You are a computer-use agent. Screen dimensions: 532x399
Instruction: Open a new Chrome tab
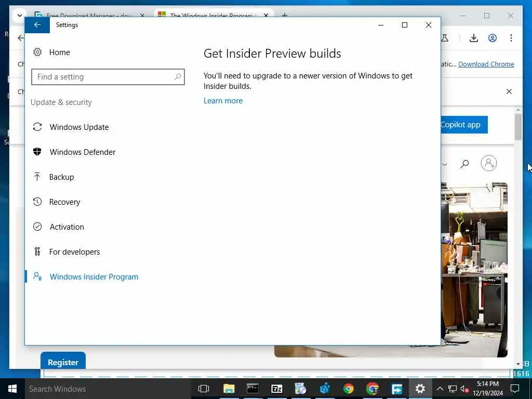pyautogui.click(x=285, y=15)
